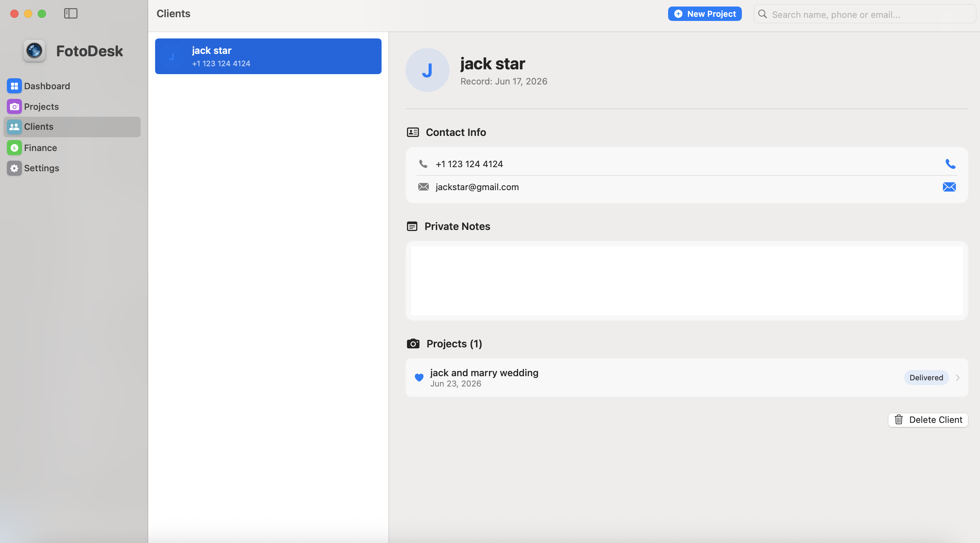Click the Private Notes icon
The height and width of the screenshot is (543, 980).
(412, 227)
